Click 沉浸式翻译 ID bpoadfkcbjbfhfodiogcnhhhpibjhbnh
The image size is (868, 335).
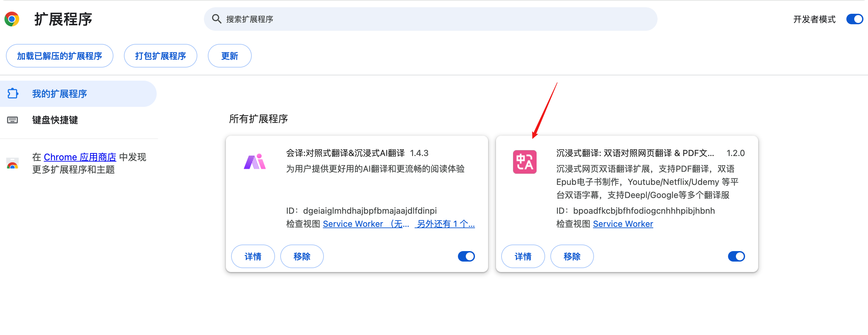[x=644, y=211]
